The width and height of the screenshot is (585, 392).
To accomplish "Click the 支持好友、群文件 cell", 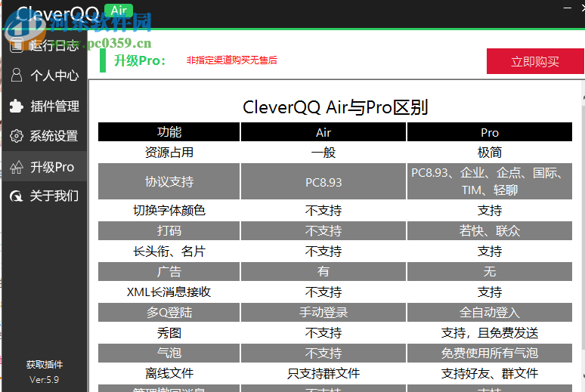I will point(490,373).
